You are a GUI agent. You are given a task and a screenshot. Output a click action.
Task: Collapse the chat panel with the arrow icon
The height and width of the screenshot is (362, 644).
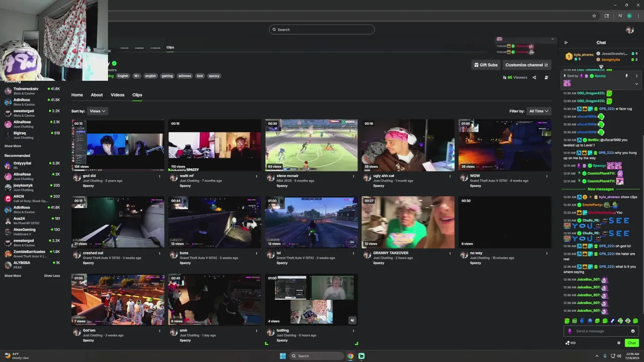coord(566,43)
